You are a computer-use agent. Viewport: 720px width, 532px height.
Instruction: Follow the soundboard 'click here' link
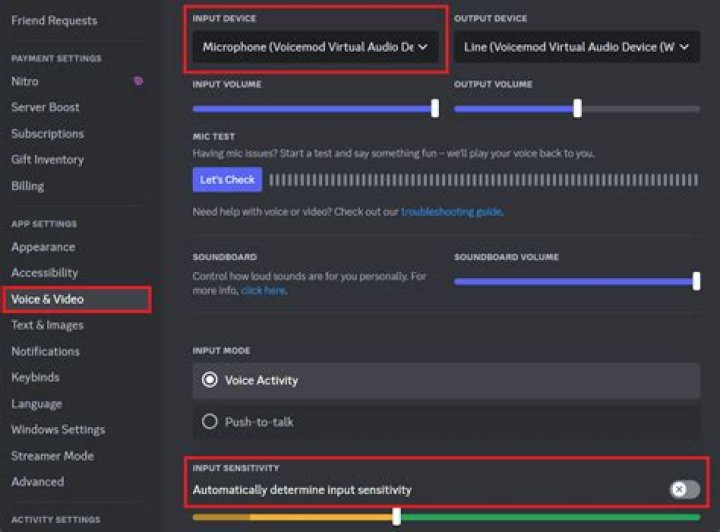tap(263, 290)
